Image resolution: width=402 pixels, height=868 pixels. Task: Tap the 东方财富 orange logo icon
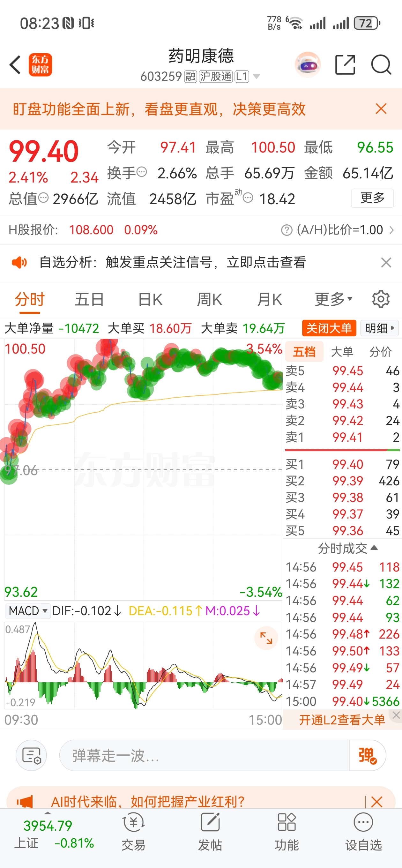[x=41, y=65]
